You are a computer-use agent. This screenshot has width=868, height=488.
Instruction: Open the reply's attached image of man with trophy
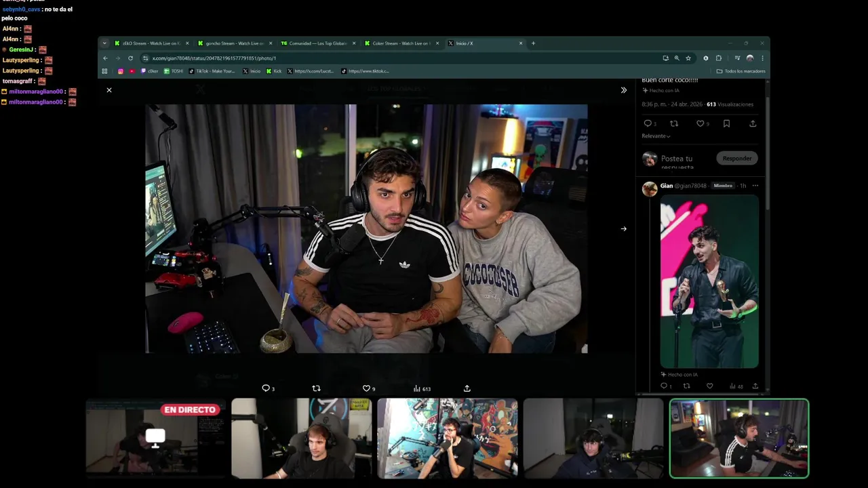709,281
